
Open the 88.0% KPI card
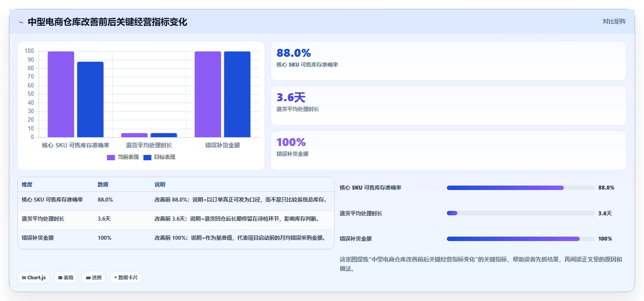pos(448,61)
